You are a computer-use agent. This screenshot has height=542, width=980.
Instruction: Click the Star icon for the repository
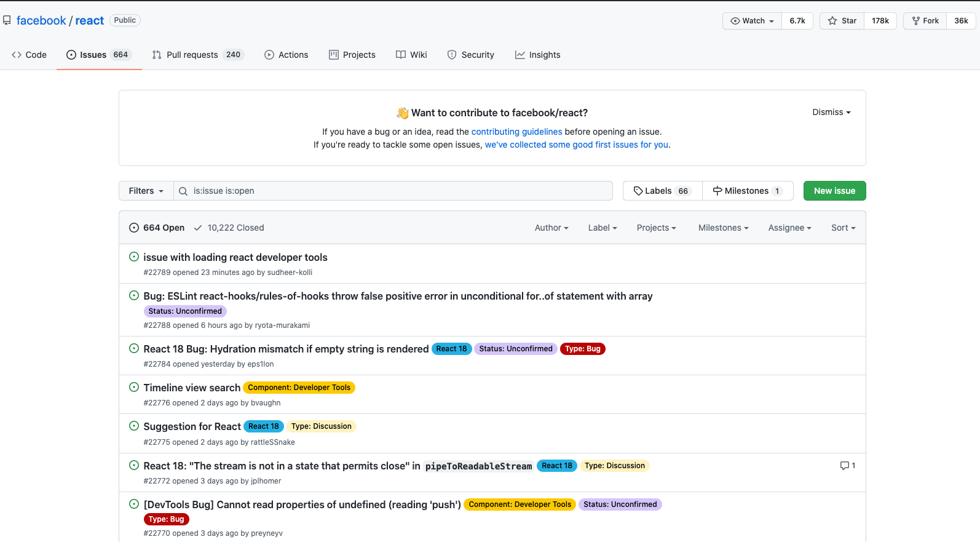832,21
